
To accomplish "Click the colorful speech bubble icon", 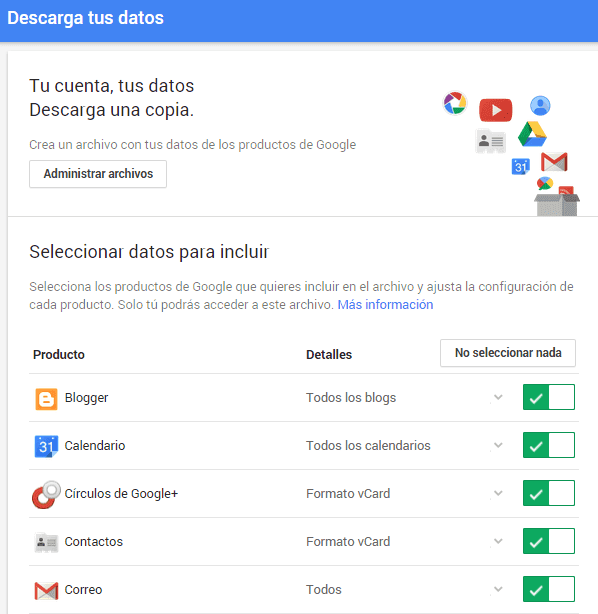I will point(545,183).
